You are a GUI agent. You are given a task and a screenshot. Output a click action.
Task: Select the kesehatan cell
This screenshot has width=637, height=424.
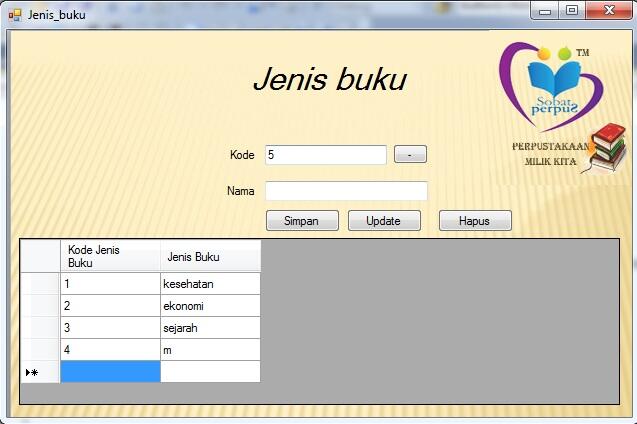click(210, 283)
